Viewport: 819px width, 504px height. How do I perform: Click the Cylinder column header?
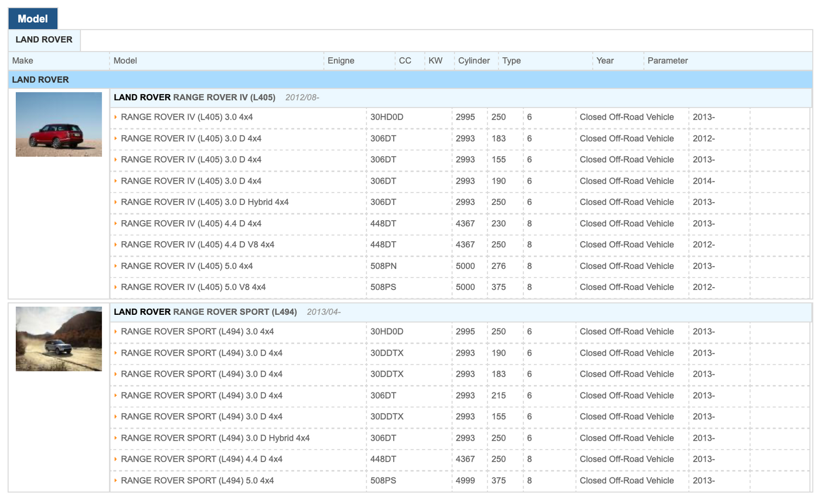tap(474, 61)
